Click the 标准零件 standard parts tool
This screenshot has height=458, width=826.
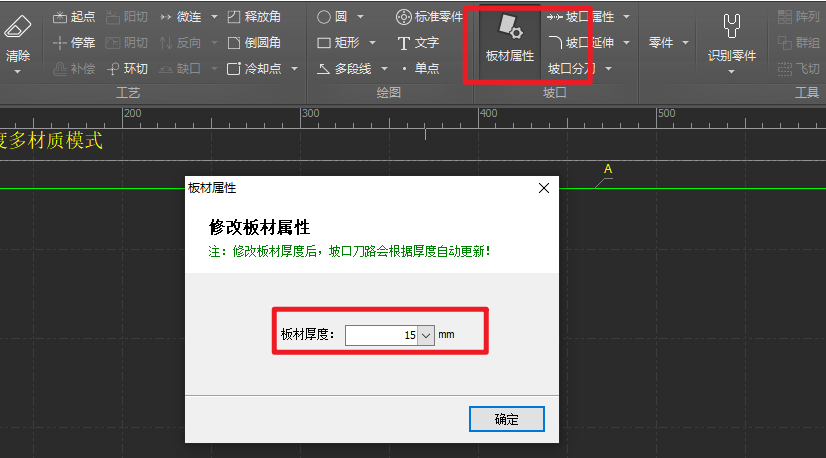[x=429, y=17]
